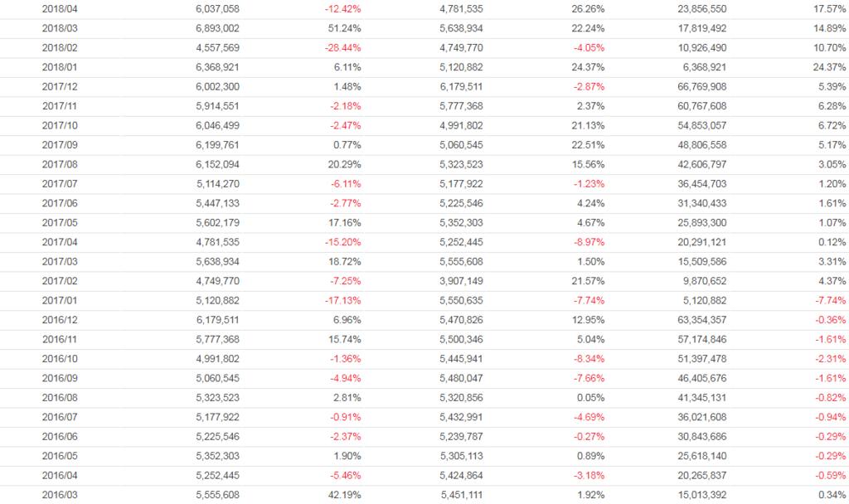Select the 2017/07 date cell
The width and height of the screenshot is (849, 504).
[58, 183]
